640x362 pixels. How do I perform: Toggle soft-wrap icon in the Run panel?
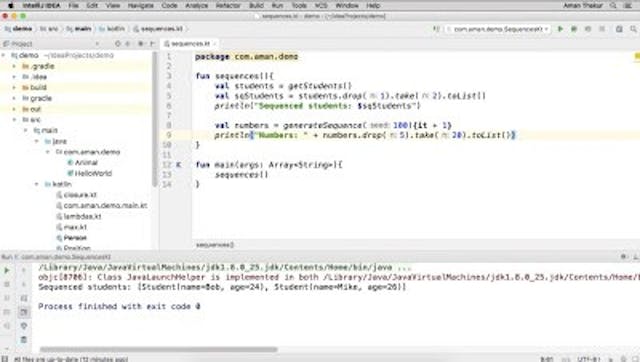point(24,298)
